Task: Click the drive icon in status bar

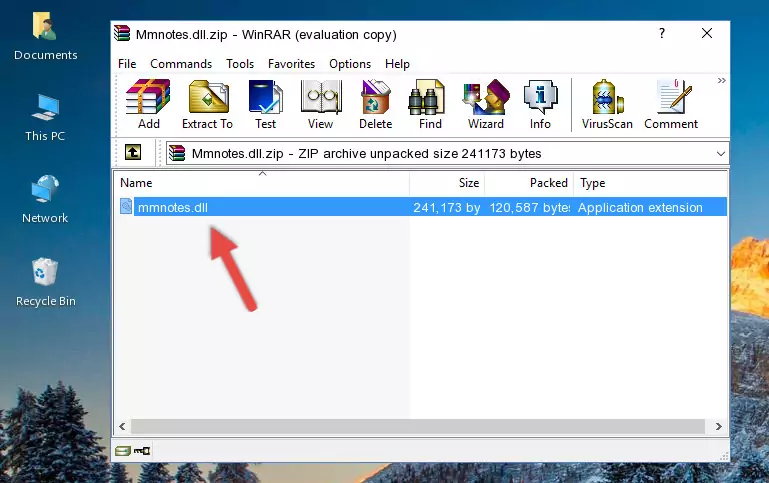Action: coord(123,451)
